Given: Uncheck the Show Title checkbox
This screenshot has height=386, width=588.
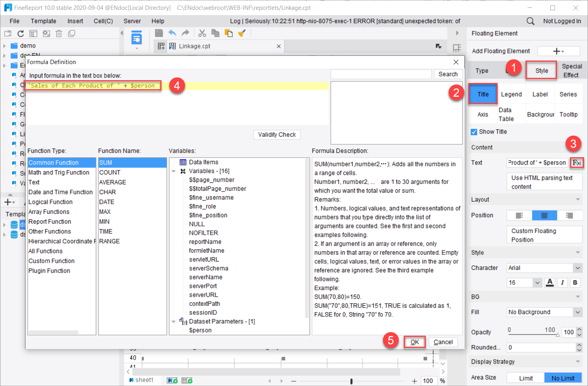Looking at the screenshot, I should pyautogui.click(x=474, y=132).
